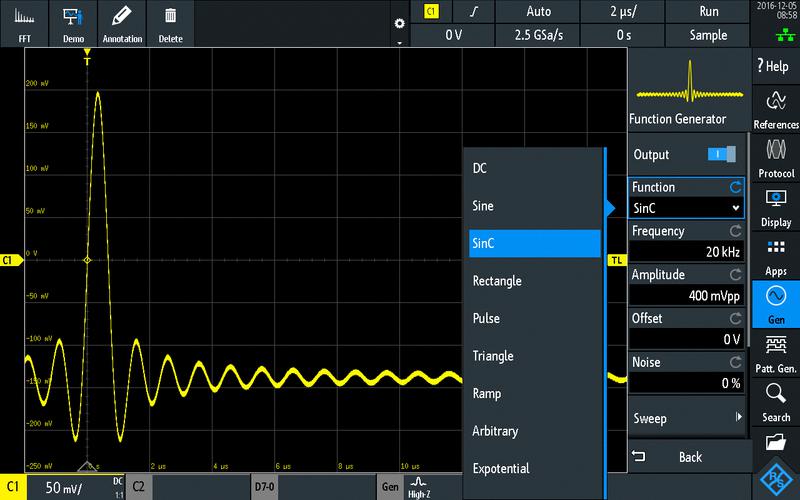This screenshot has width=800, height=500.
Task: Click the Delete trash icon
Action: [x=170, y=24]
